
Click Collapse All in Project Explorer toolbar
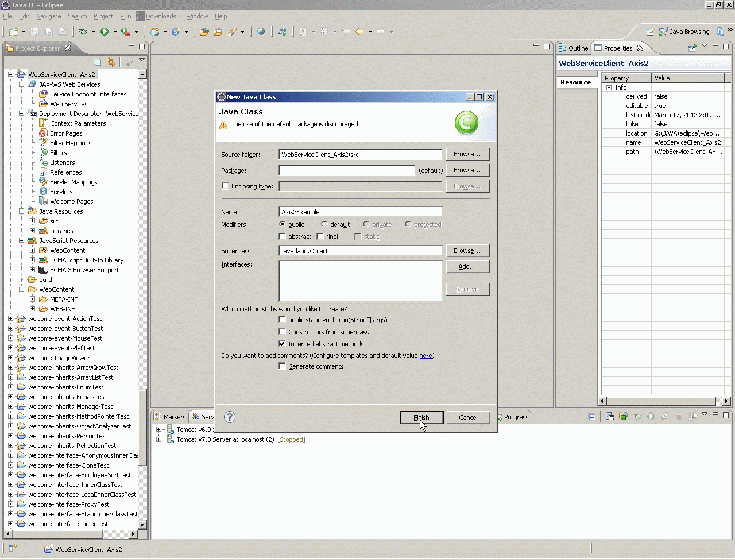[x=98, y=62]
